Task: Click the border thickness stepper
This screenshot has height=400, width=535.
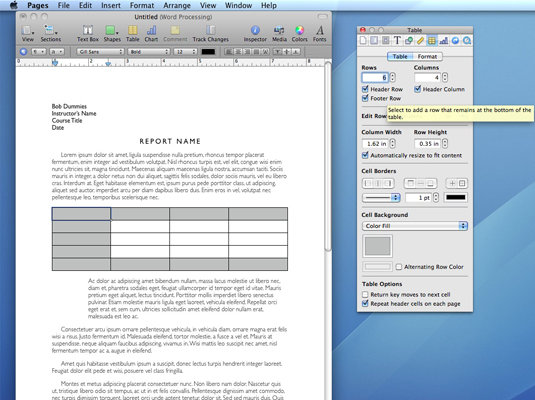Action: tap(436, 197)
